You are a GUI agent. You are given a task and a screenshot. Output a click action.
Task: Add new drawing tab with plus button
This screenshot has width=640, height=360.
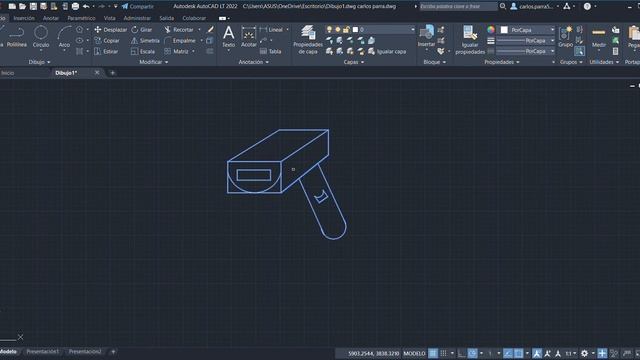[113, 73]
